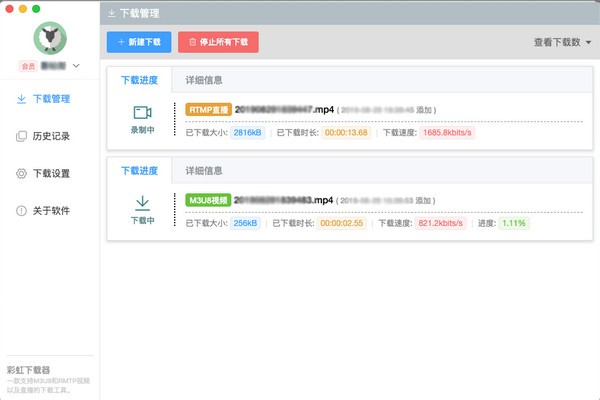Maximize the window with green button
600x400 pixels.
pyautogui.click(x=36, y=9)
